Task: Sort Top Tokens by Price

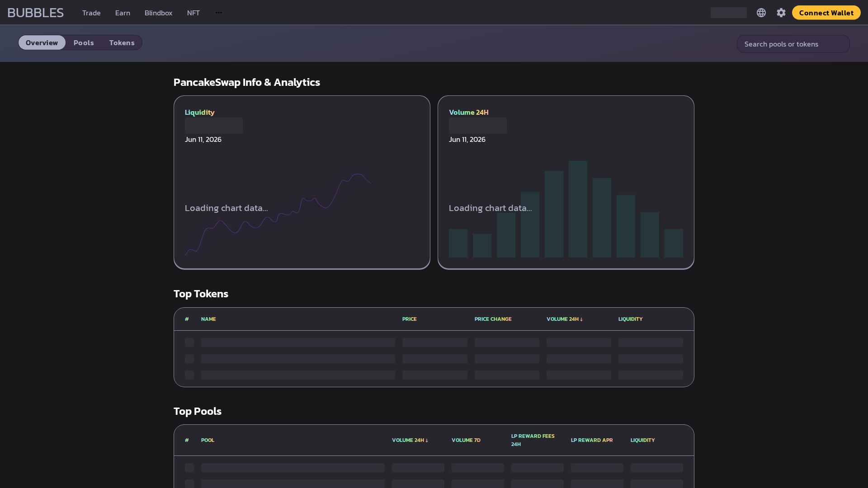Action: (410, 319)
